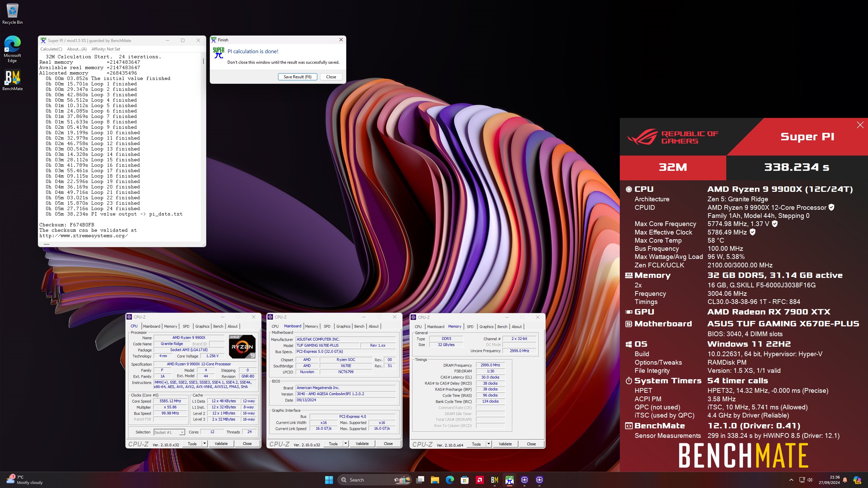Image resolution: width=868 pixels, height=488 pixels.
Task: Select Mainboard tab in CPU-Z Memory window
Action: (x=436, y=327)
